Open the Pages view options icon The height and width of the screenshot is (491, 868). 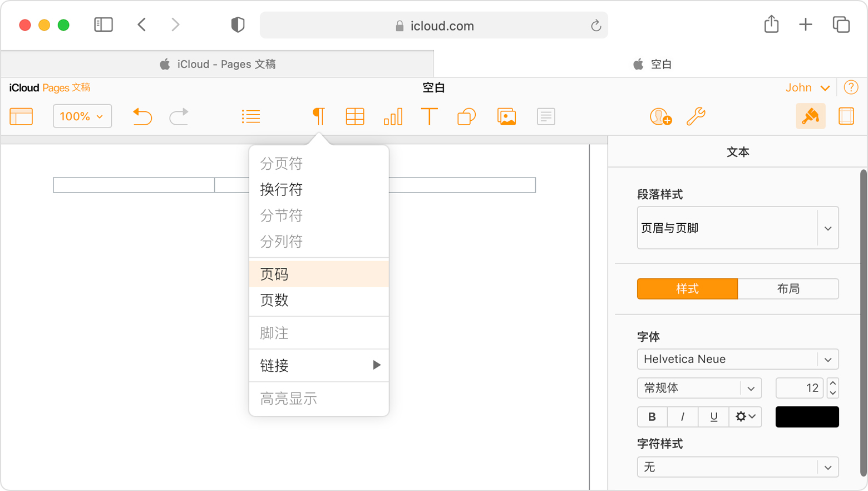pyautogui.click(x=21, y=116)
